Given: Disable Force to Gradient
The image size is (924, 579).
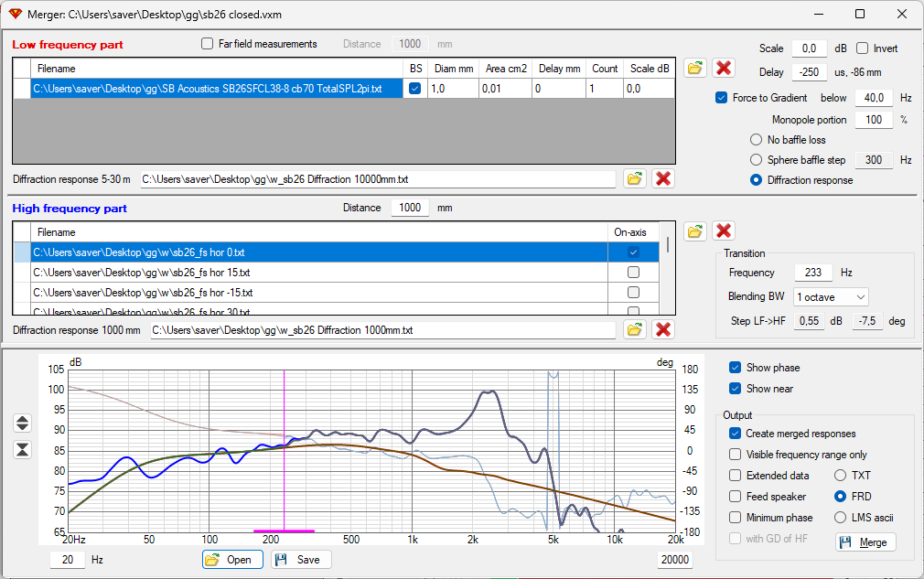Looking at the screenshot, I should click(x=721, y=98).
